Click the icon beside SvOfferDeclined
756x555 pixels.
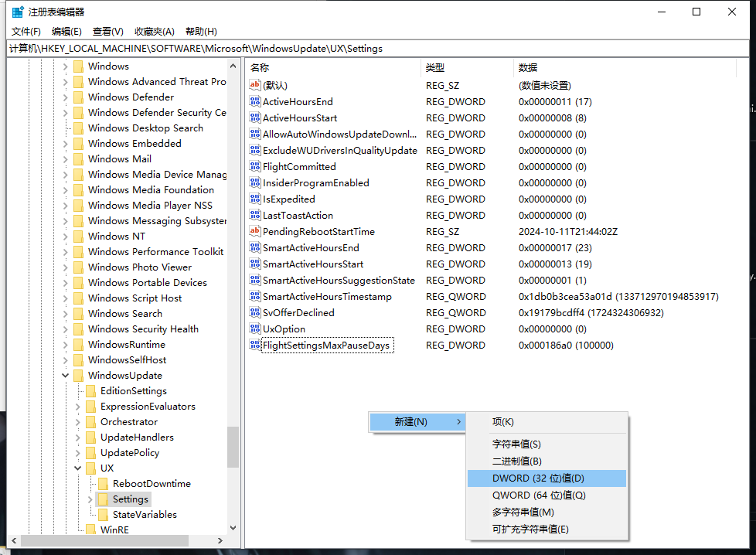(254, 312)
